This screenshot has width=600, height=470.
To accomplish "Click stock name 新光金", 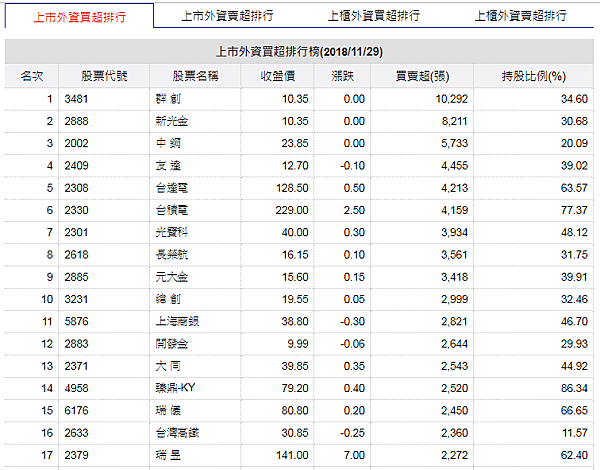I will (172, 121).
